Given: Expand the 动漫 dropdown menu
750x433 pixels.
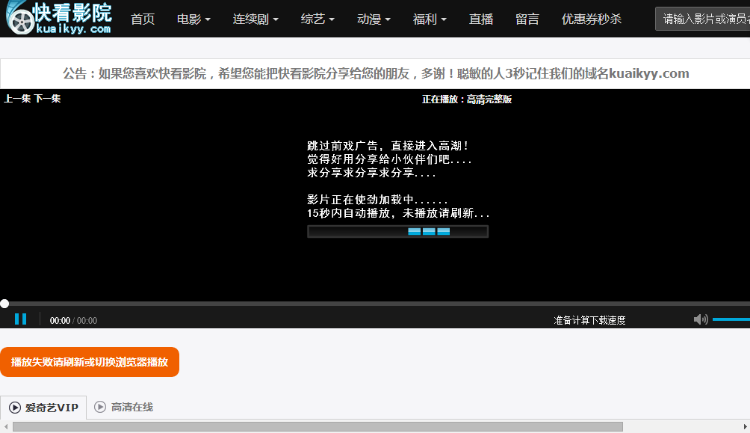Looking at the screenshot, I should (x=374, y=19).
